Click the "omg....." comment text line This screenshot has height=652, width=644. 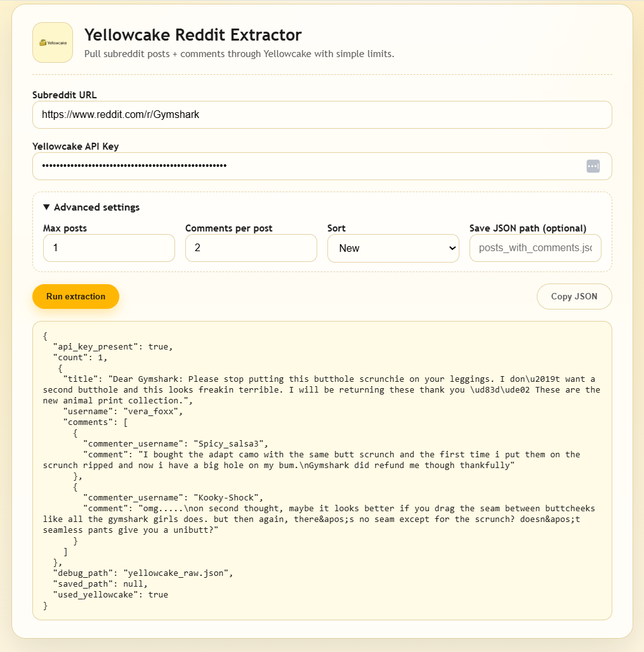319,519
